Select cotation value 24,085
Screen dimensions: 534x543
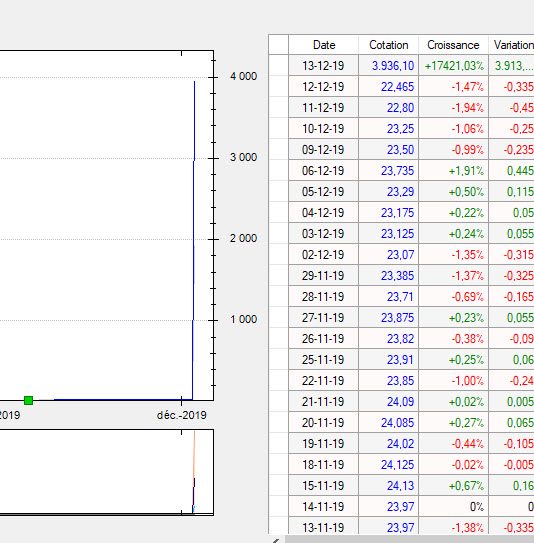click(x=389, y=422)
